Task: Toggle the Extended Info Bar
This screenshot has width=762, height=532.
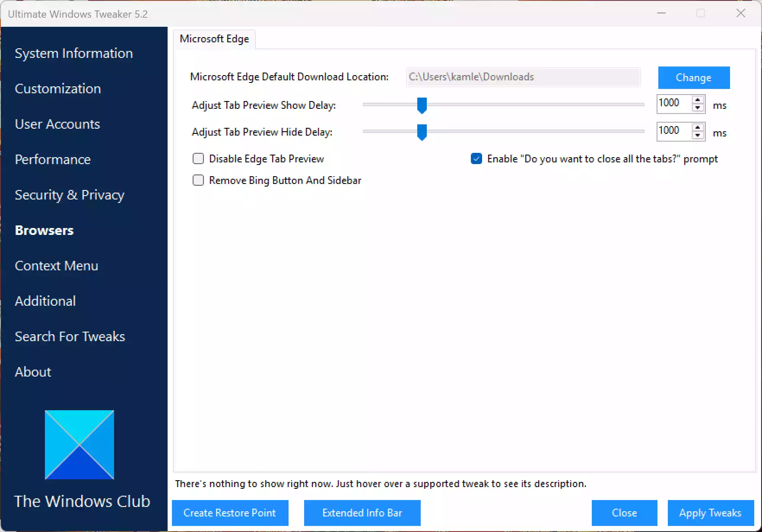Action: [x=362, y=513]
